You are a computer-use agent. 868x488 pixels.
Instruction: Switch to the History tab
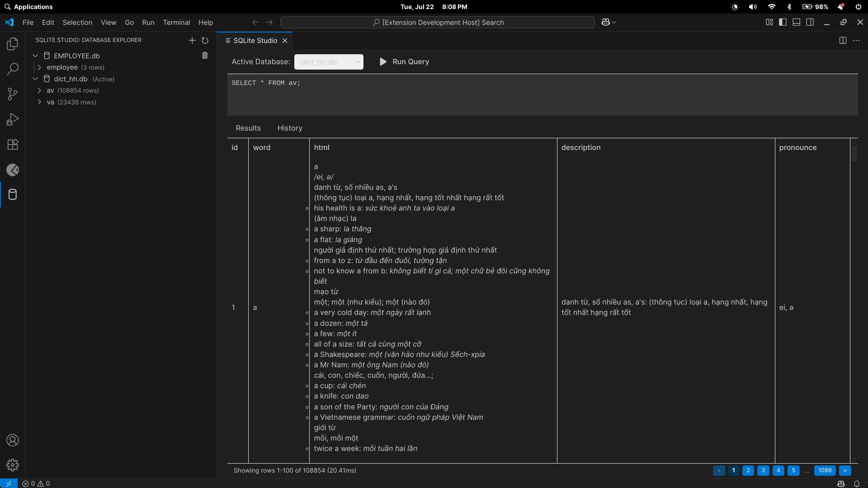coord(290,128)
